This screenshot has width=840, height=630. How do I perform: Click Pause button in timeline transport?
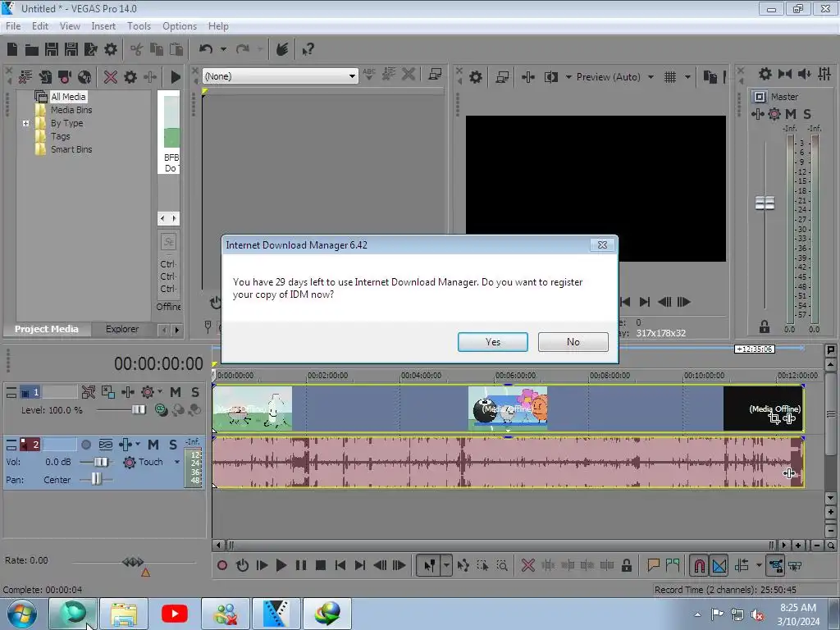point(300,565)
